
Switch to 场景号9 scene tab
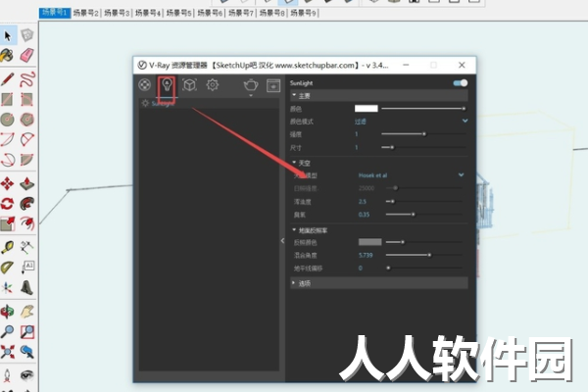click(303, 13)
